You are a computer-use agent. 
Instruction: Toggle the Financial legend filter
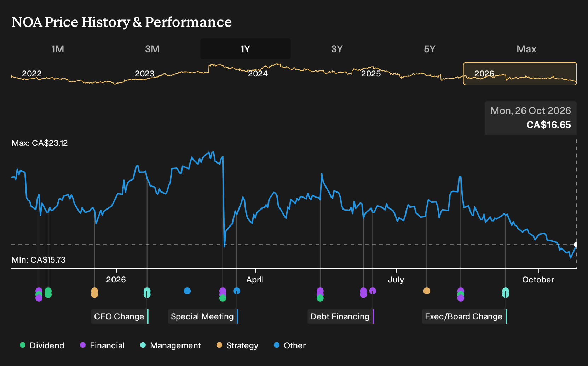pos(102,345)
